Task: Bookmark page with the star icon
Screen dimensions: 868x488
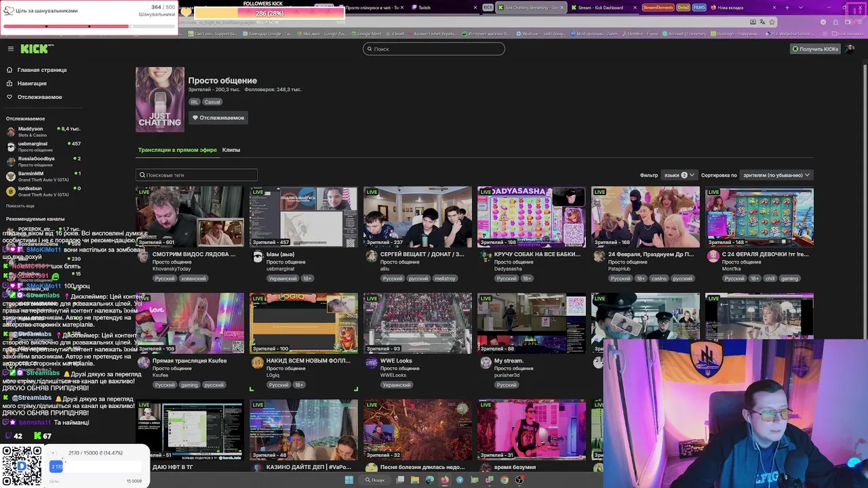Action: point(772,22)
